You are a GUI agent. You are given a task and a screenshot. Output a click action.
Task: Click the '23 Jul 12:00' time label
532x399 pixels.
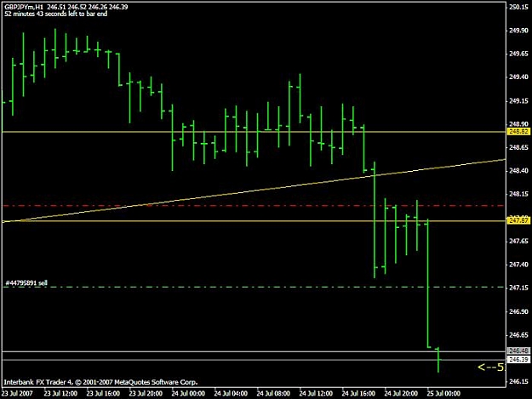click(60, 394)
